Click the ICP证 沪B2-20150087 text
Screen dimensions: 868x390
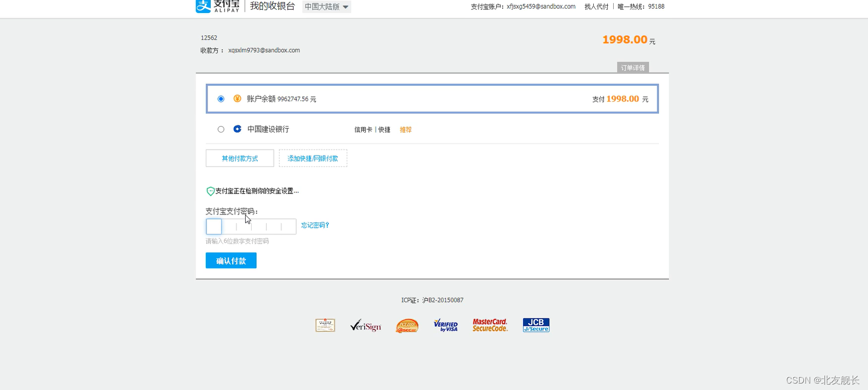(432, 300)
